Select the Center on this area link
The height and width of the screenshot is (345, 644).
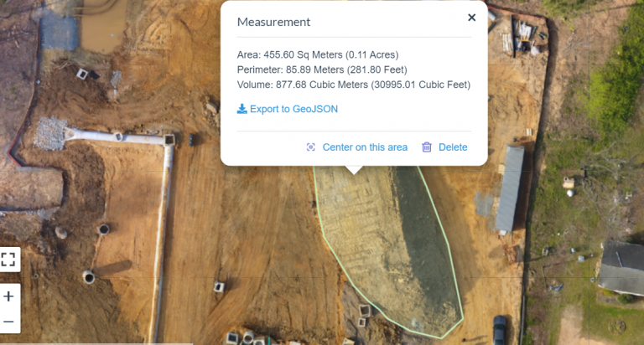coord(365,147)
